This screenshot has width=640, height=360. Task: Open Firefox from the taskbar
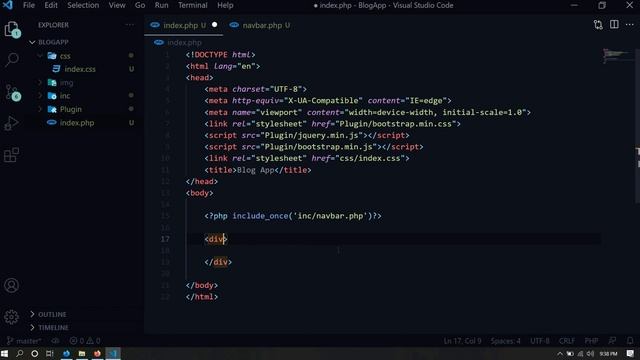(x=97, y=353)
